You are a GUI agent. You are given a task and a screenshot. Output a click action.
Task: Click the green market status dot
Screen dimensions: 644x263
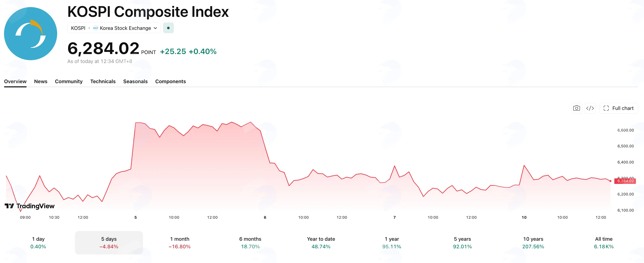(x=168, y=28)
